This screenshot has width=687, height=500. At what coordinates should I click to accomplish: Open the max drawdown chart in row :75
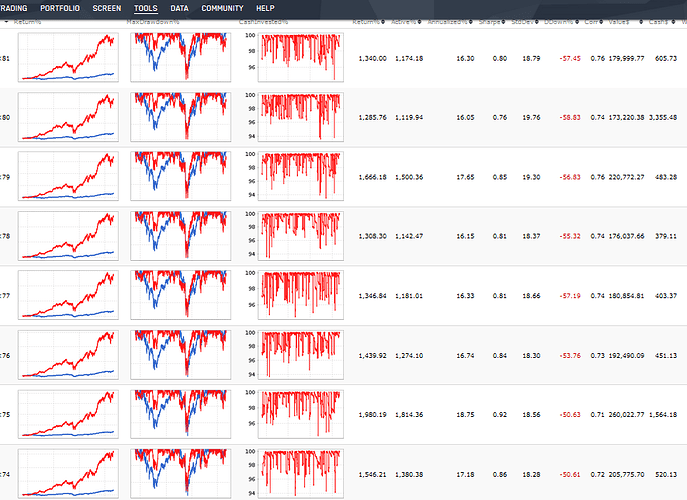(x=181, y=414)
